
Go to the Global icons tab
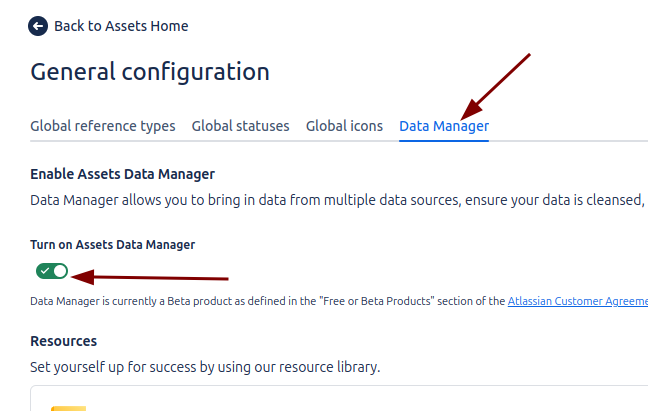[344, 126]
